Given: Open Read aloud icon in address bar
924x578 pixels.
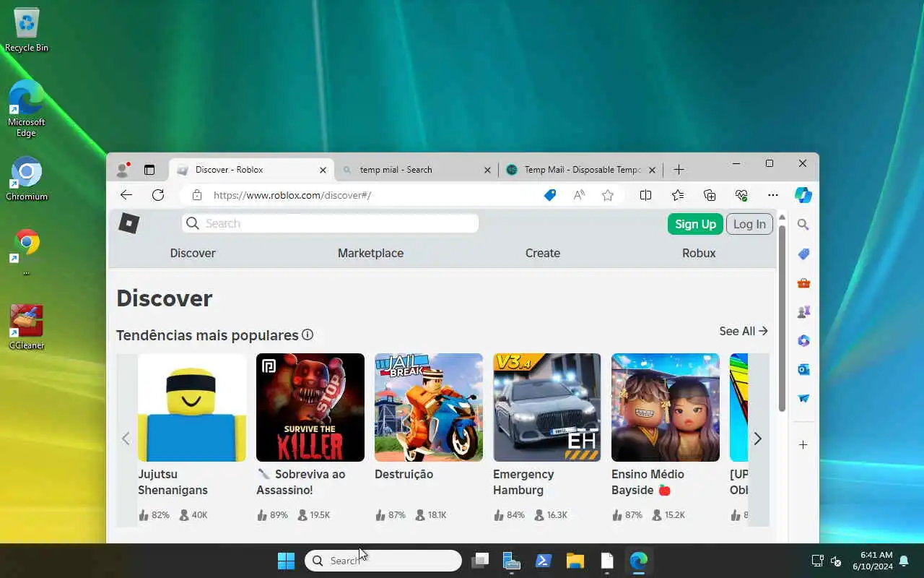Looking at the screenshot, I should click(579, 195).
